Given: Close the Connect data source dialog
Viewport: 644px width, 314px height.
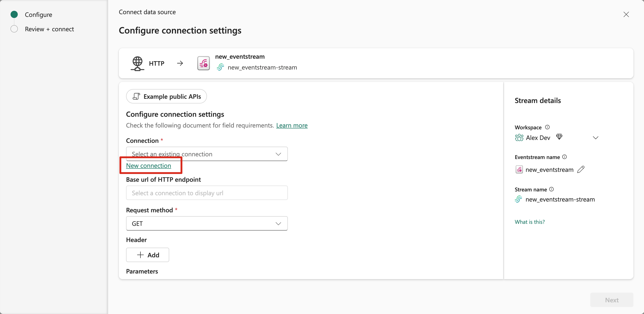Looking at the screenshot, I should [x=626, y=15].
